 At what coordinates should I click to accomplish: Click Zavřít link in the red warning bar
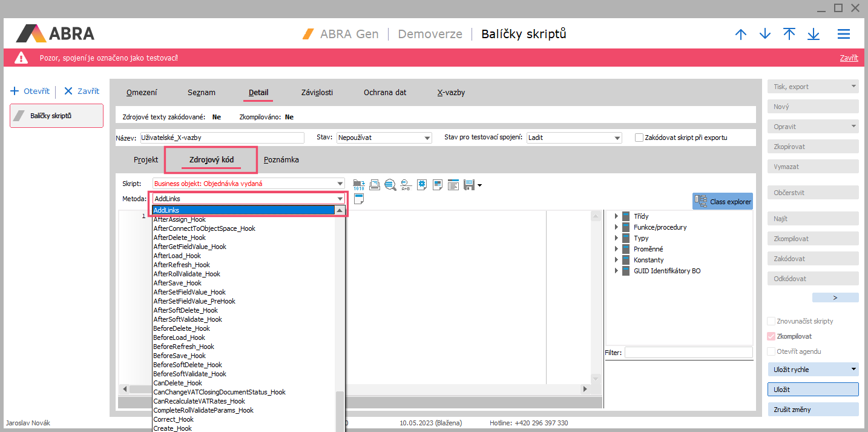click(x=849, y=58)
